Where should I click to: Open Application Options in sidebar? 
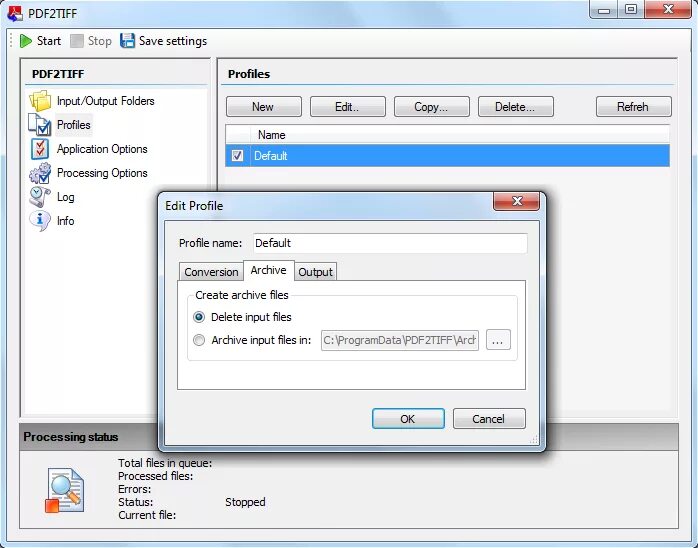point(102,149)
